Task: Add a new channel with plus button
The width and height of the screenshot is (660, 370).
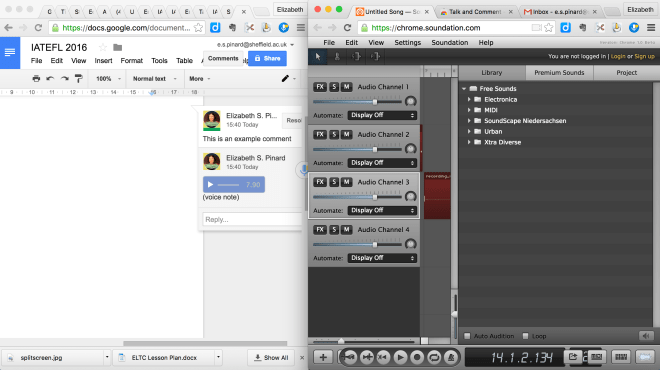Action: [x=323, y=357]
